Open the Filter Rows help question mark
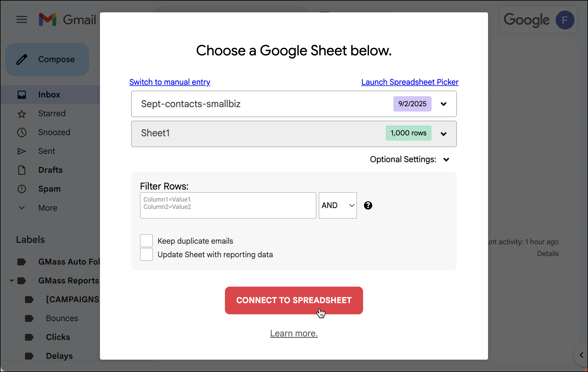 tap(368, 205)
